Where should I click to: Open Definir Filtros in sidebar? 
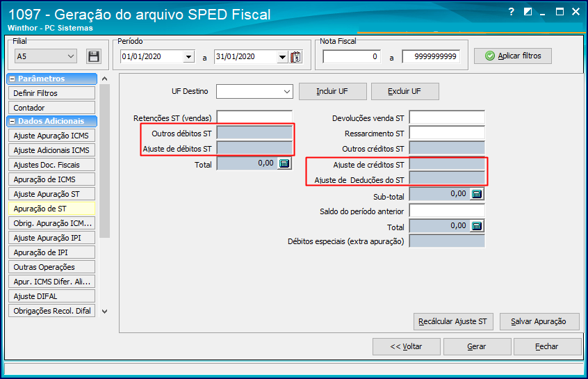[x=51, y=93]
